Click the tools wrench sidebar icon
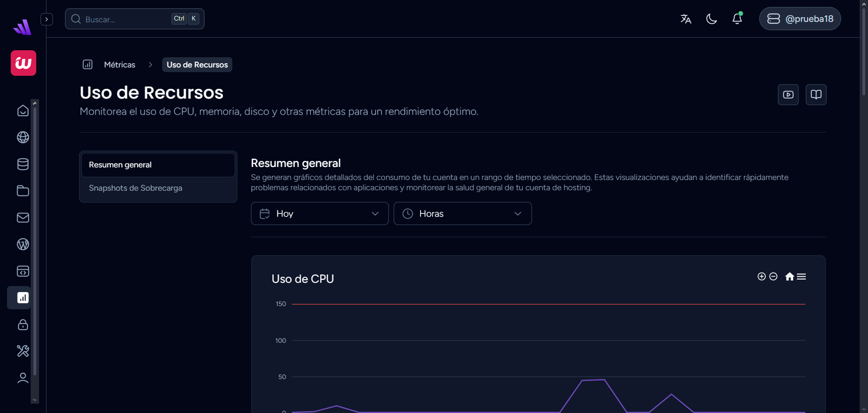Screen dimensions: 868x413 tap(23, 351)
